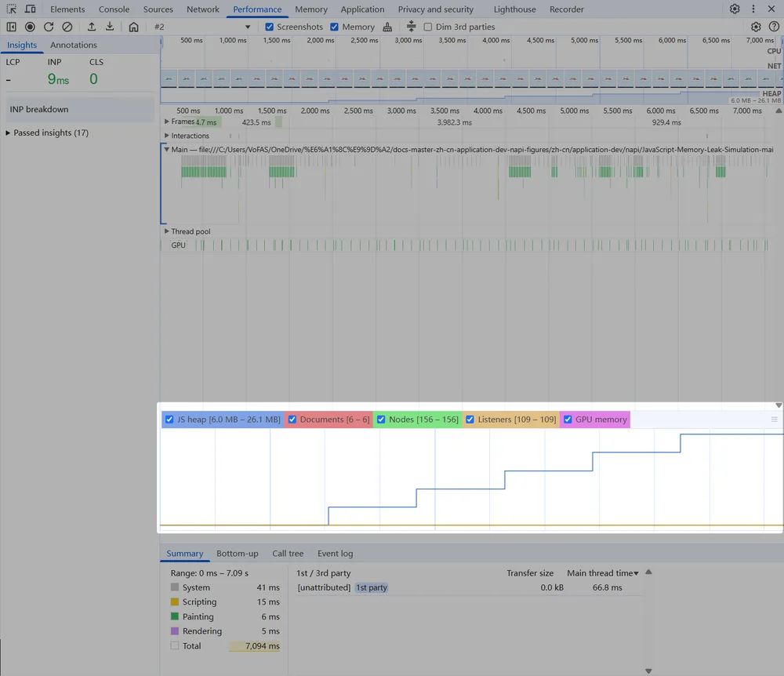The width and height of the screenshot is (784, 676).
Task: Click the INP 9 ms metric value
Action: click(x=58, y=79)
